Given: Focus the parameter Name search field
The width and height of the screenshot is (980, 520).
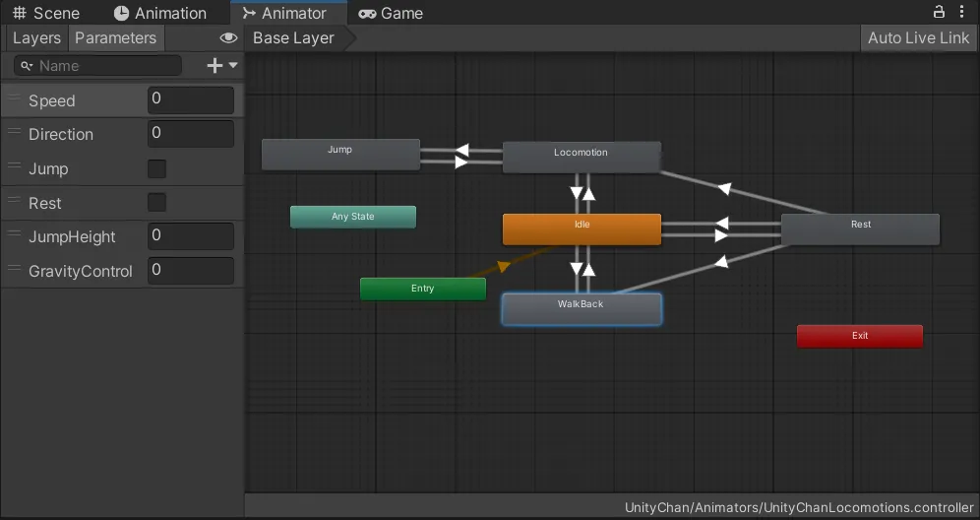Looking at the screenshot, I should pos(97,65).
